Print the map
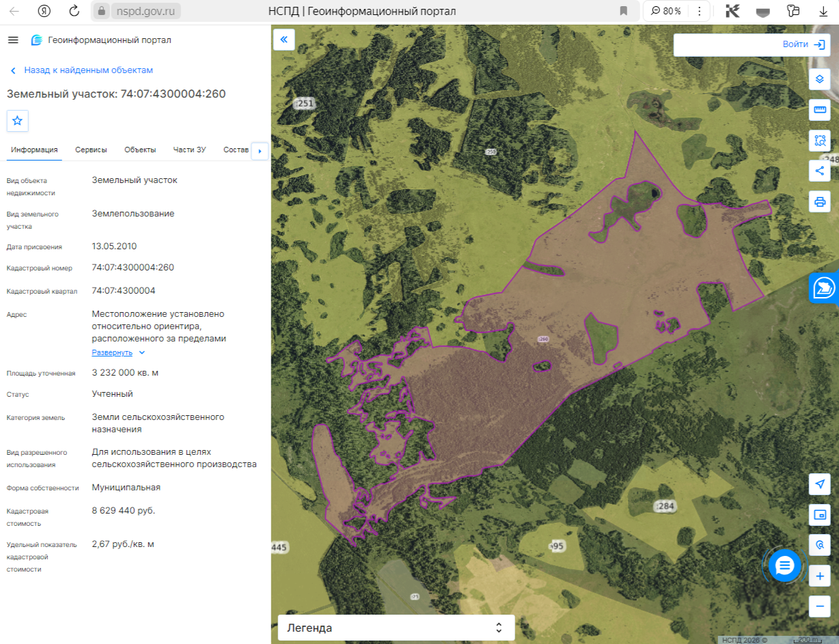This screenshot has height=644, width=839. (820, 201)
